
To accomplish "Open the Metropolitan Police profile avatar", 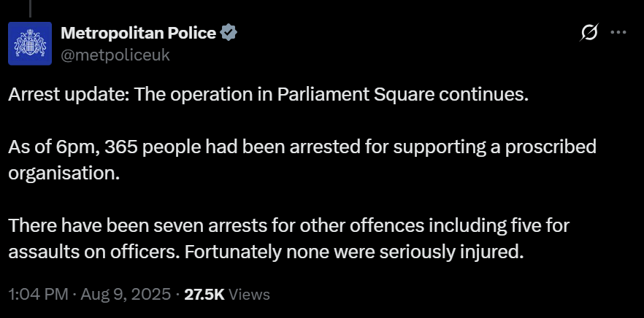I will [x=30, y=44].
